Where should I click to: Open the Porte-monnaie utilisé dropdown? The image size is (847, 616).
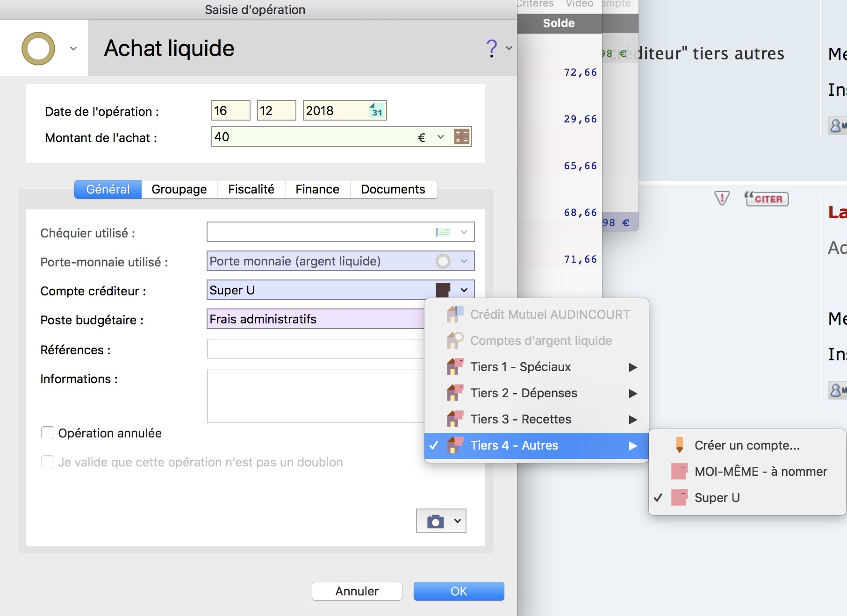464,261
